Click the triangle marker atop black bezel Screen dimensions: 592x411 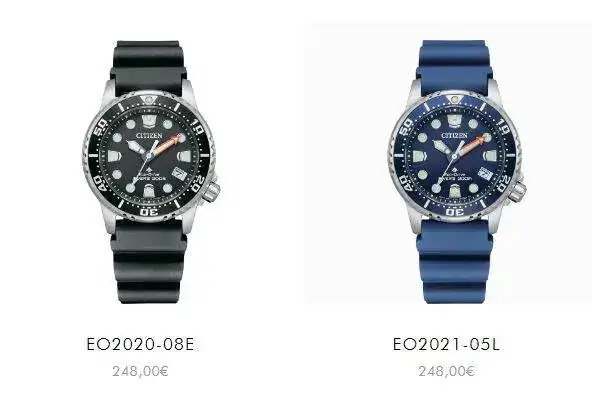coord(150,100)
